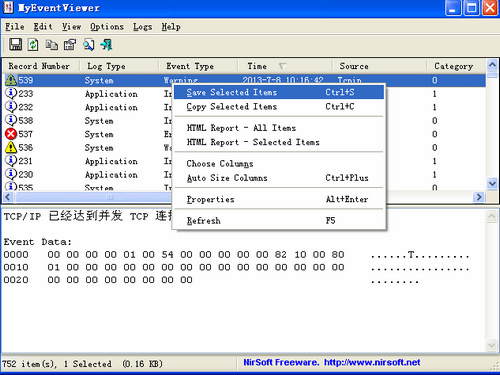Open the Options menu
This screenshot has width=500, height=375.
click(x=107, y=27)
